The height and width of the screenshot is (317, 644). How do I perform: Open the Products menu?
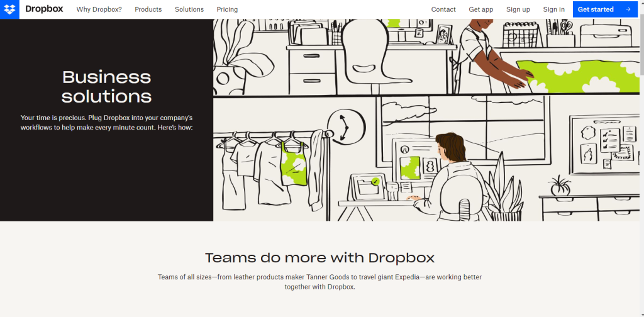click(148, 9)
